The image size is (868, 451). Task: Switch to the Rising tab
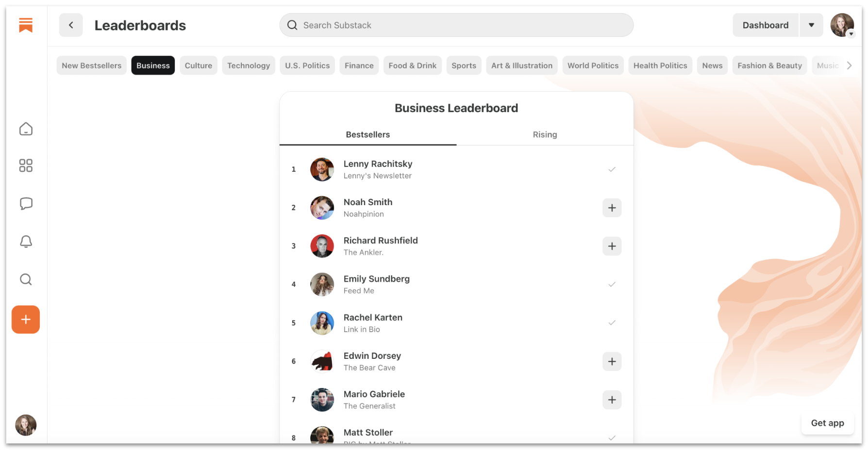[545, 135]
